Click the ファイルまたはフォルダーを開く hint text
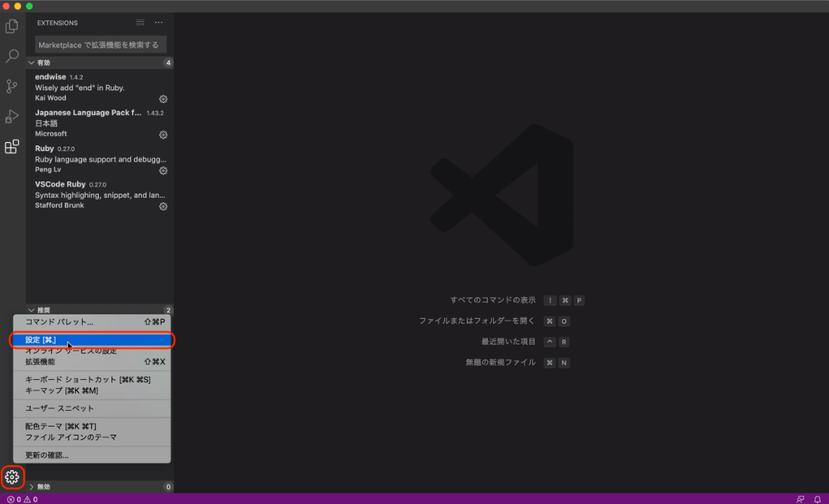This screenshot has width=829, height=504. click(x=477, y=320)
